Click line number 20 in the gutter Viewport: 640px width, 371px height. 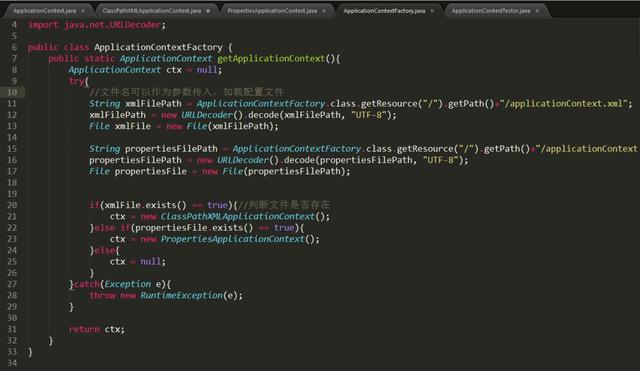coord(12,205)
